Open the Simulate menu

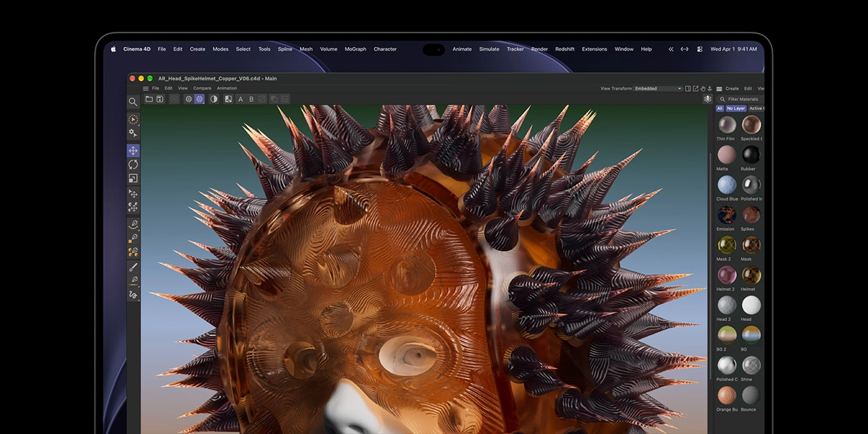[489, 49]
